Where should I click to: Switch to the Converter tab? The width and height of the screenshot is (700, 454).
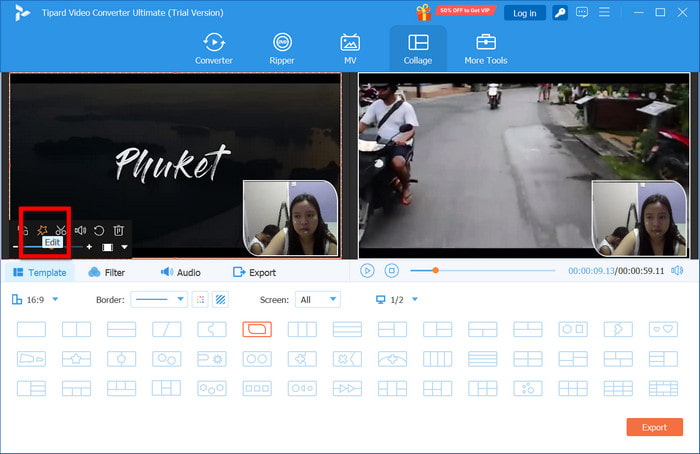(213, 48)
